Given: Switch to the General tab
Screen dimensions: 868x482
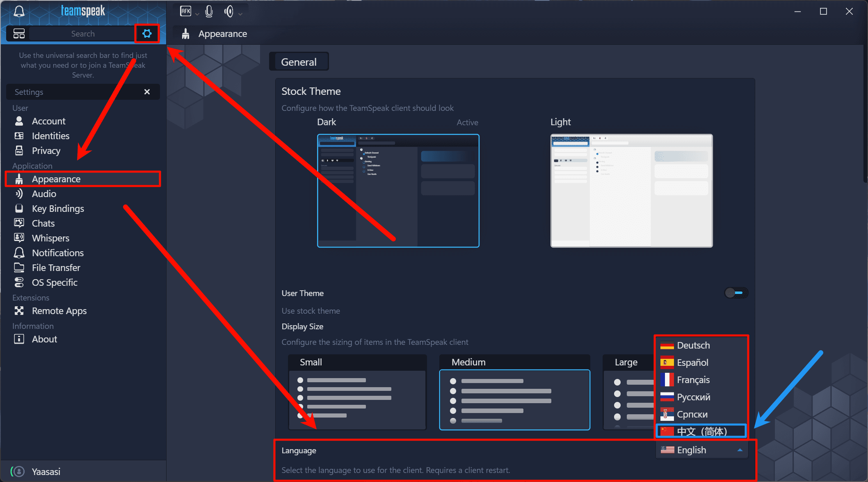Looking at the screenshot, I should pyautogui.click(x=299, y=62).
